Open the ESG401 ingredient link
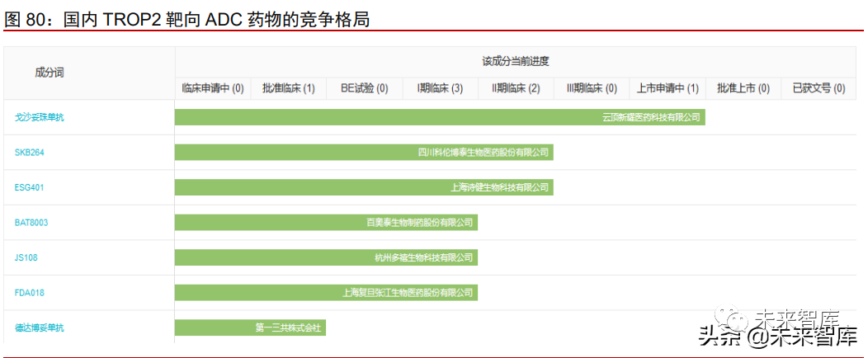The width and height of the screenshot is (868, 358). pyautogui.click(x=30, y=187)
